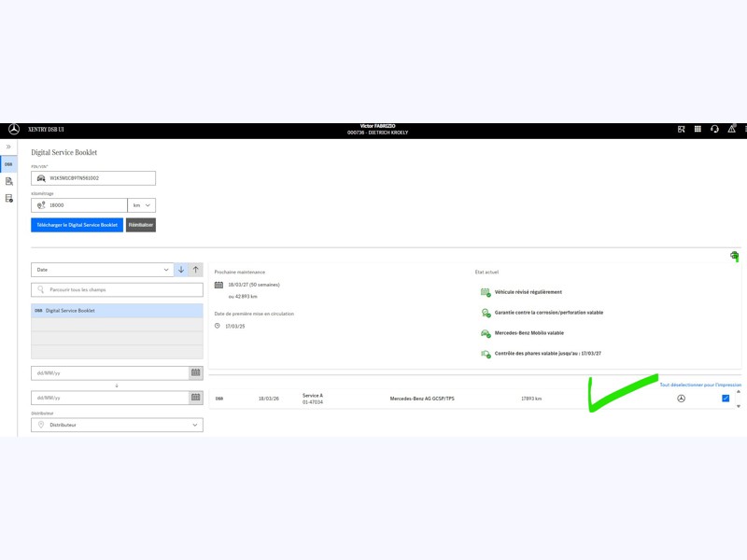747x560 pixels.
Task: Click the Parcourir tous les champs search field
Action: click(117, 290)
